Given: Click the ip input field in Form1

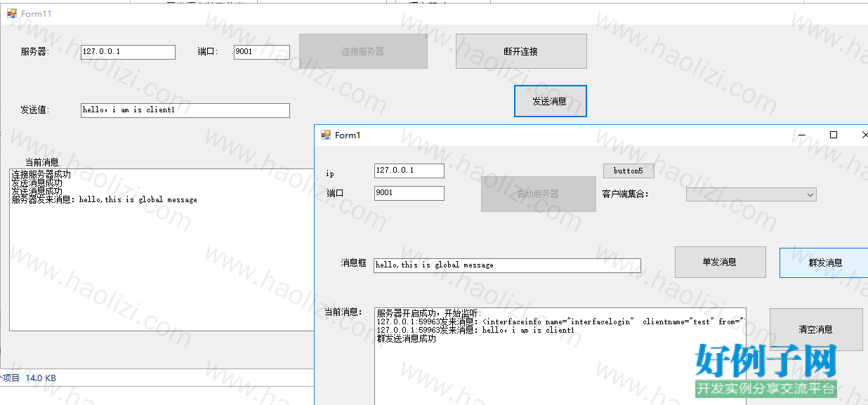Looking at the screenshot, I should point(409,171).
